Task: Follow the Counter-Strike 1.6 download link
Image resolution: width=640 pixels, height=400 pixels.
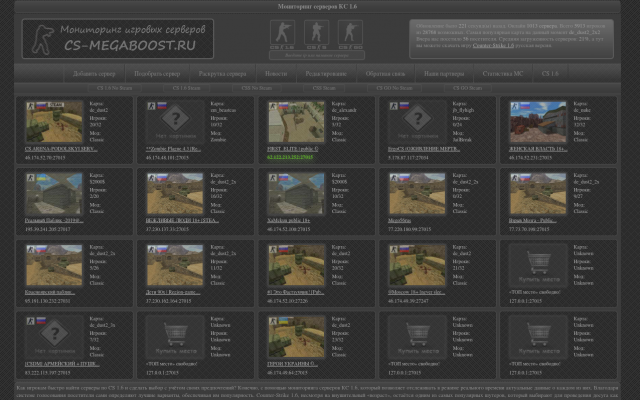Action: [493, 45]
